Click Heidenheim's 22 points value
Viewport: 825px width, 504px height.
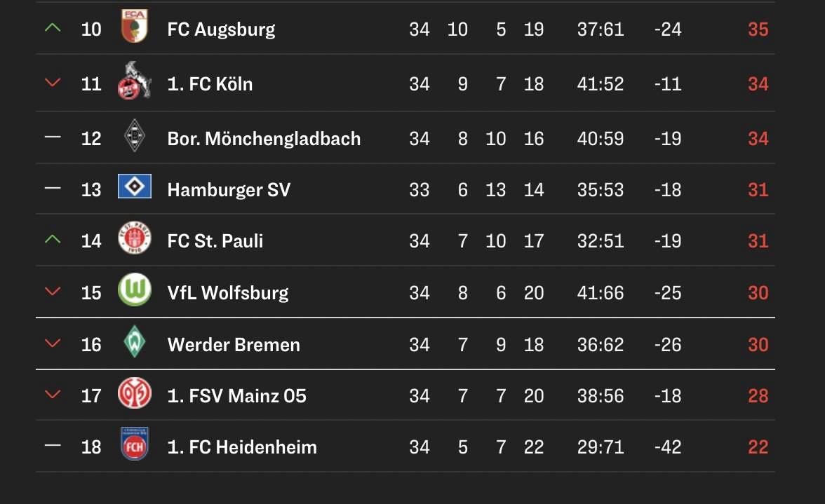point(758,447)
